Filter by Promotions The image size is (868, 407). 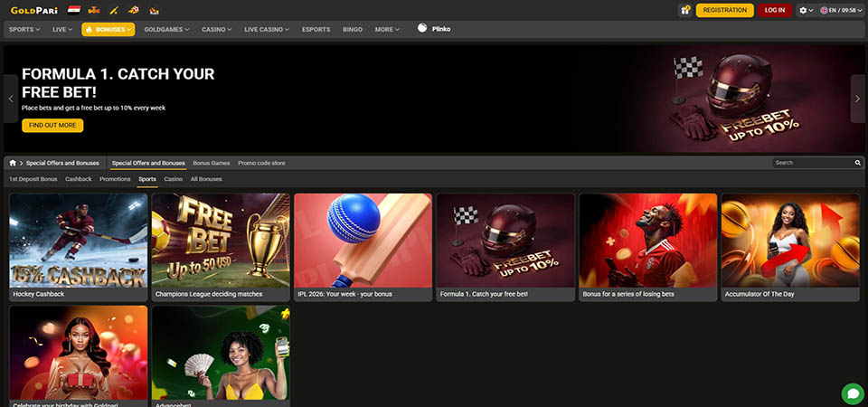click(115, 179)
